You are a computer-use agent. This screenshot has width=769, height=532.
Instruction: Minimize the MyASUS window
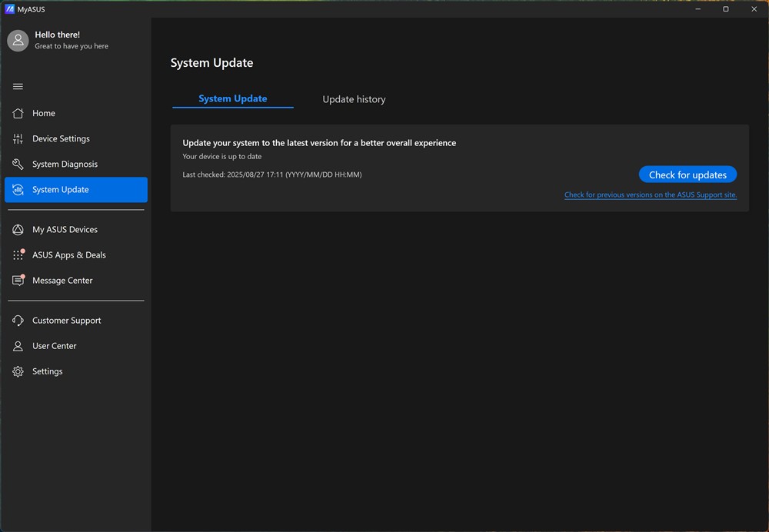click(x=697, y=9)
